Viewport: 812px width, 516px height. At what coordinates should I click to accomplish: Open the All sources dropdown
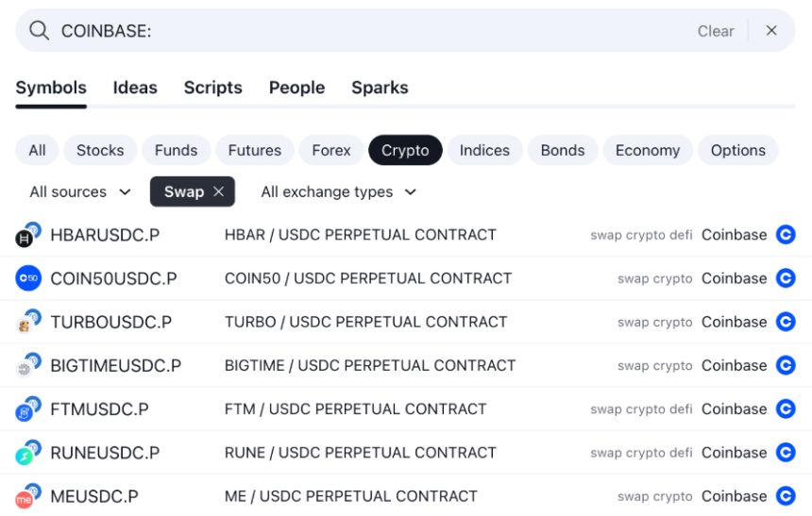click(x=80, y=191)
